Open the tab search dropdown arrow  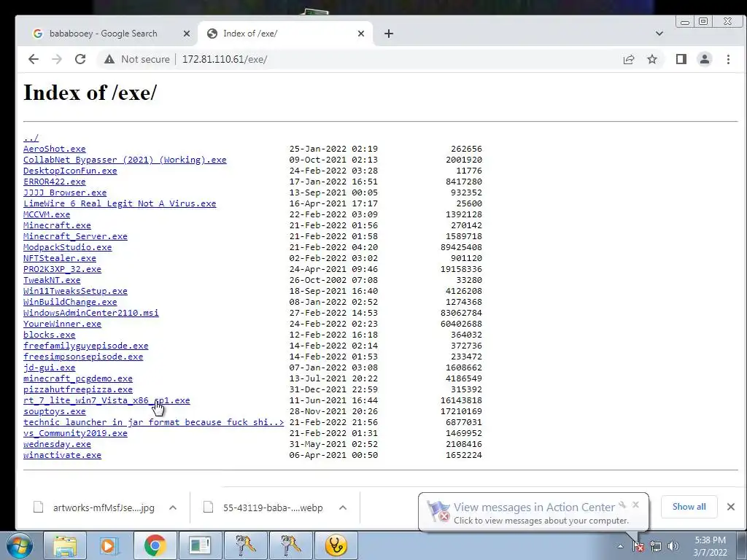point(659,34)
